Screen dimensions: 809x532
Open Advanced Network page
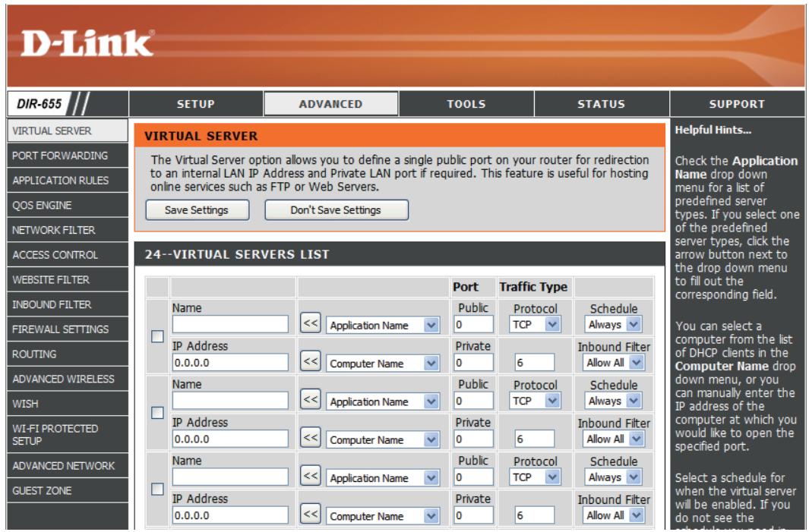68,465
